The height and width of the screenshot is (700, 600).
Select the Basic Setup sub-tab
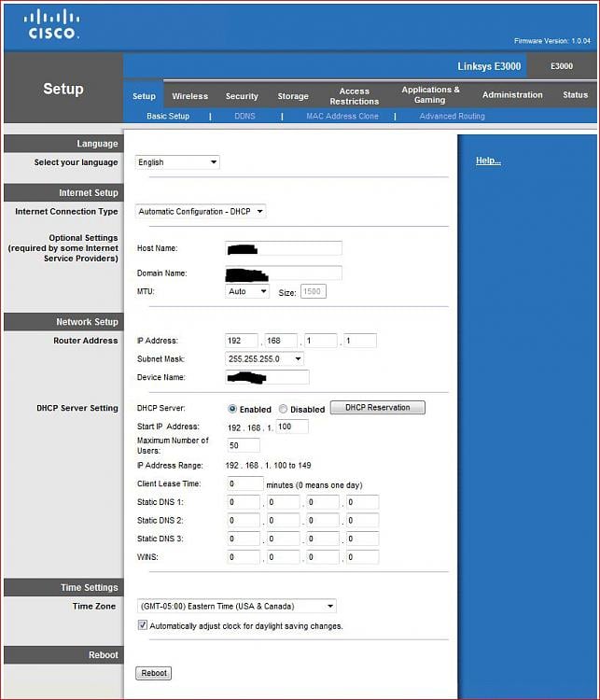[x=168, y=116]
